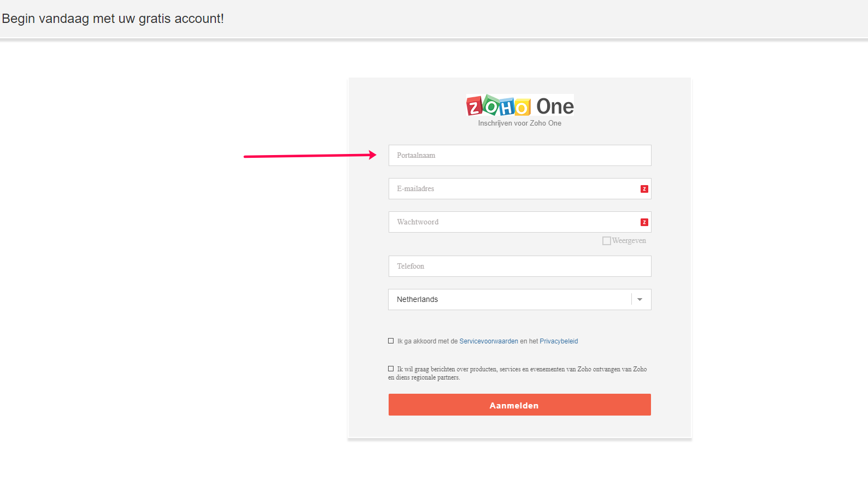Click the "Begin vandaag met uw gratis account!" heading
The width and height of the screenshot is (868, 480).
coord(113,19)
